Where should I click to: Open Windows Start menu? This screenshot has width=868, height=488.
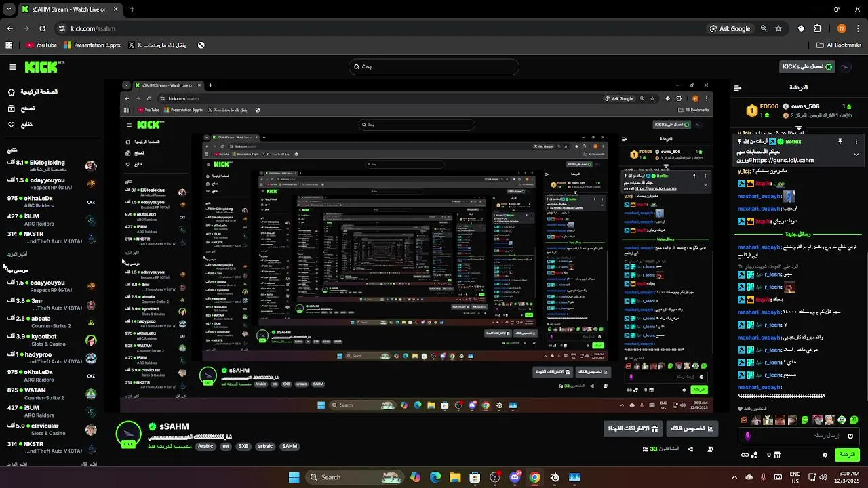(x=294, y=477)
